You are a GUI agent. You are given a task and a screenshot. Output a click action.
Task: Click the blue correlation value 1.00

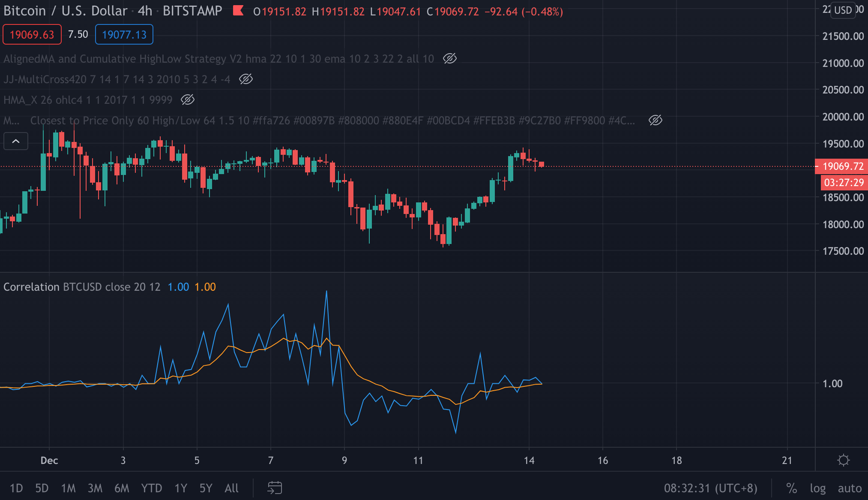tap(178, 287)
